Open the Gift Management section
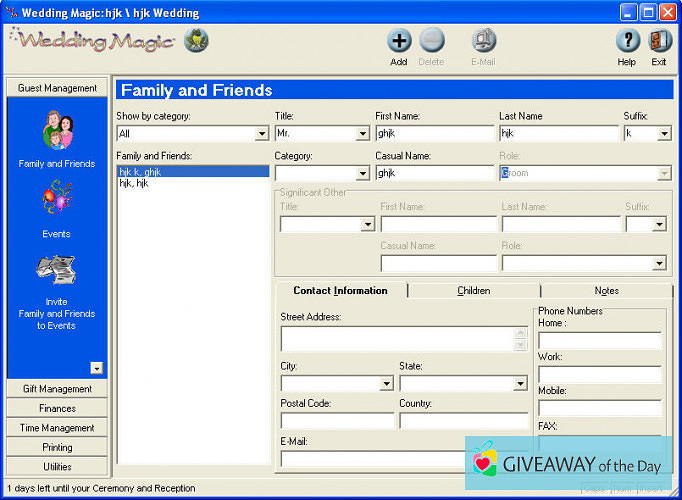The width and height of the screenshot is (682, 500). [x=57, y=389]
